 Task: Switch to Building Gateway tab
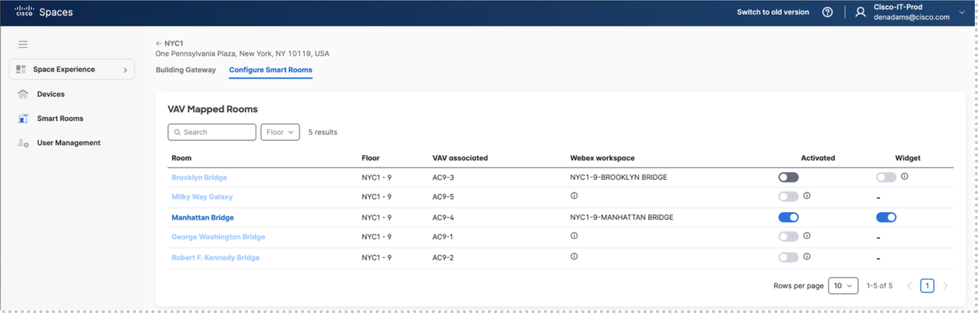186,70
